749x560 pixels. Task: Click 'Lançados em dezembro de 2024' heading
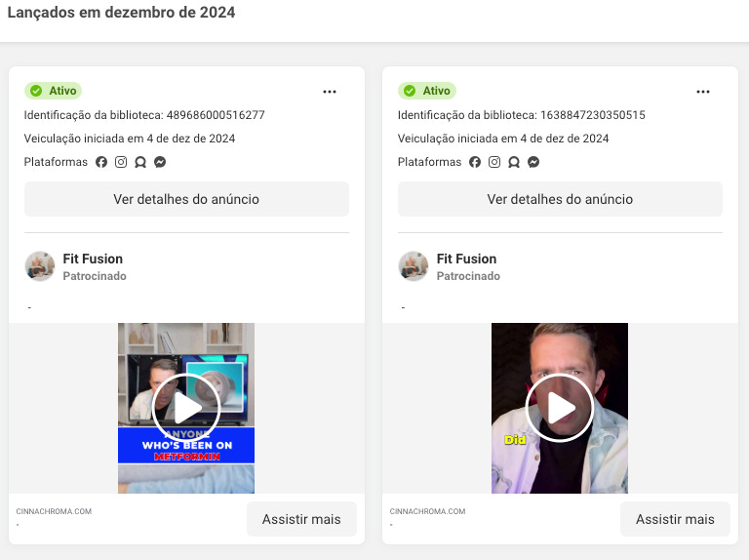(121, 12)
